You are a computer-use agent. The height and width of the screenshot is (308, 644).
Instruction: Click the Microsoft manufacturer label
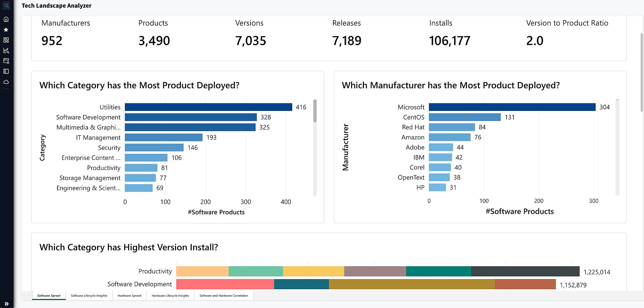[411, 107]
